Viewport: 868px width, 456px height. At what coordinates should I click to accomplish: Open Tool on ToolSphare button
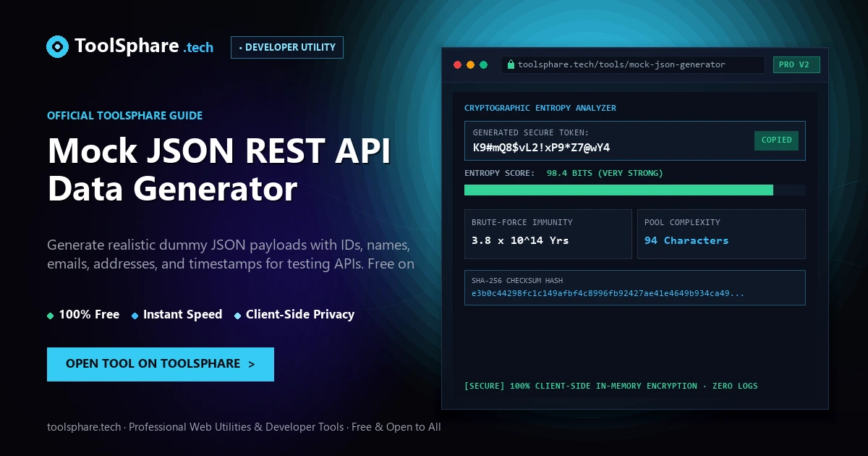click(161, 364)
